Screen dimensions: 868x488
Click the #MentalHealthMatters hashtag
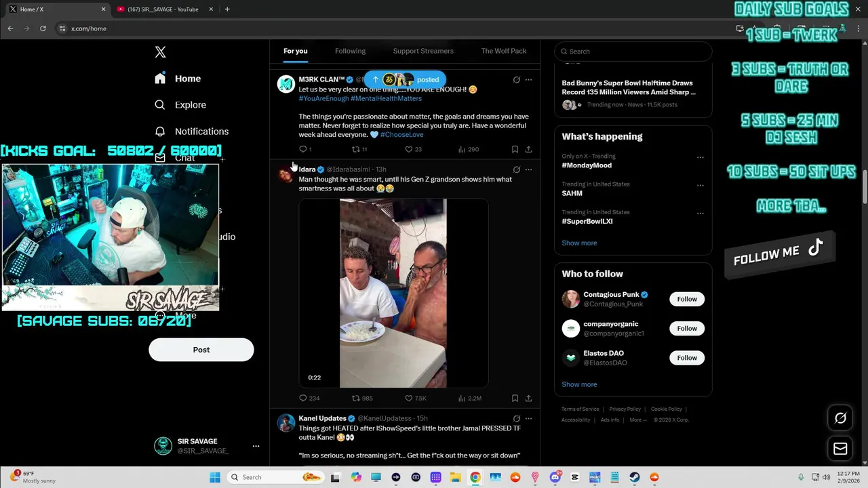(x=386, y=98)
